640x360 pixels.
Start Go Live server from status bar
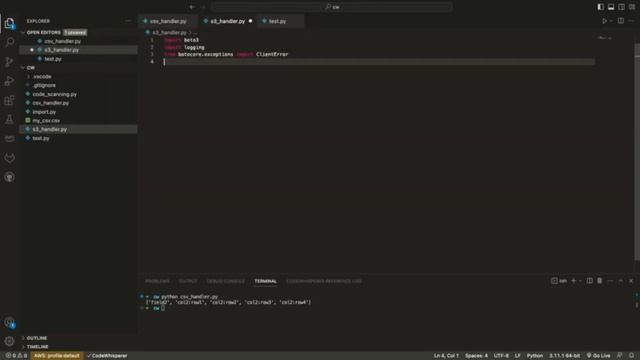598,356
